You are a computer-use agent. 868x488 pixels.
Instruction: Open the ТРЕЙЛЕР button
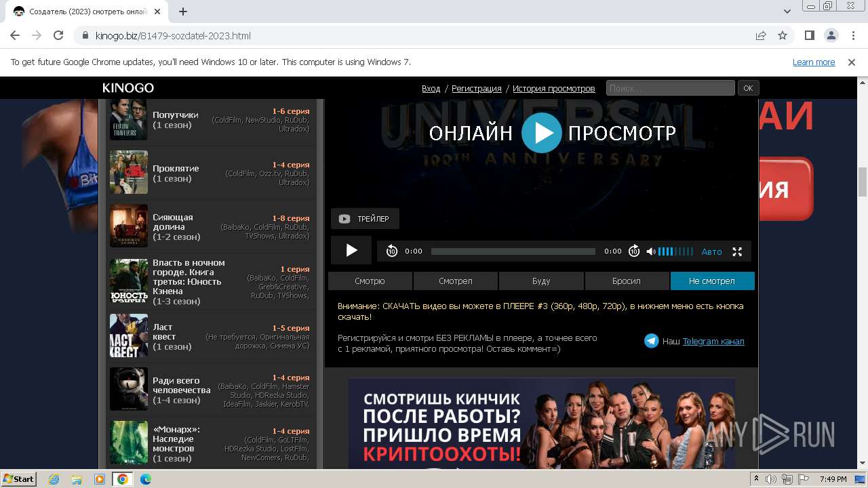click(365, 219)
